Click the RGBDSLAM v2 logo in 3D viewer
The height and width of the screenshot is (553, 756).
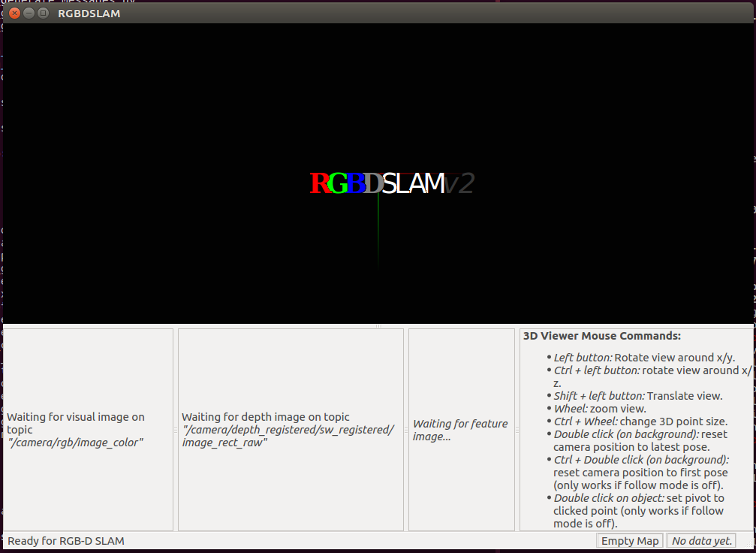click(392, 183)
